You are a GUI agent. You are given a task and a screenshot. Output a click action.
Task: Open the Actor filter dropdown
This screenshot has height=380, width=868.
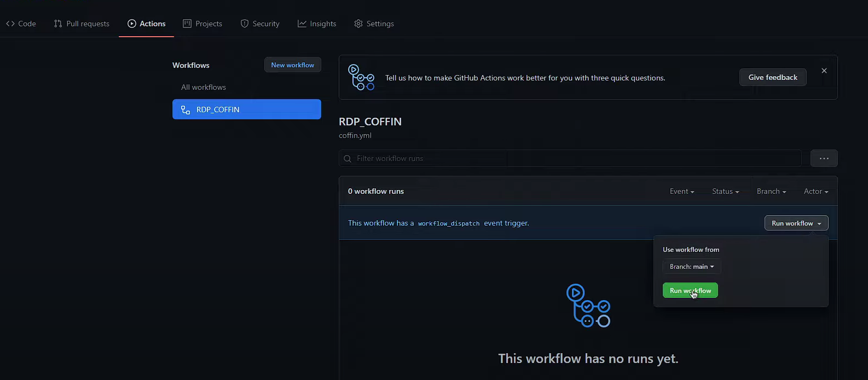click(815, 191)
